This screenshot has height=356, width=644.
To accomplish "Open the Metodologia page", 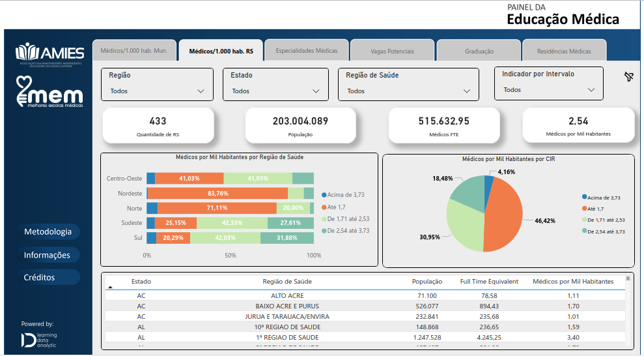I will 48,232.
